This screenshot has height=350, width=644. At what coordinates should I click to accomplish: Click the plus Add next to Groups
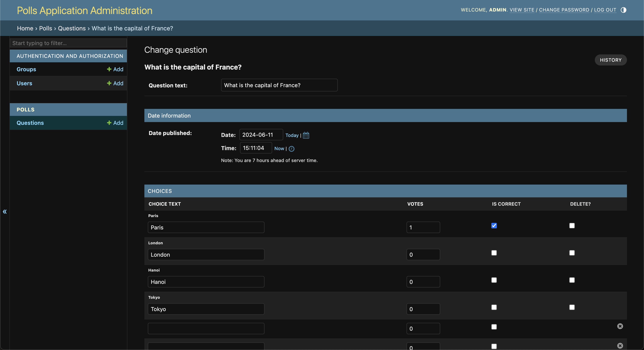(x=115, y=69)
